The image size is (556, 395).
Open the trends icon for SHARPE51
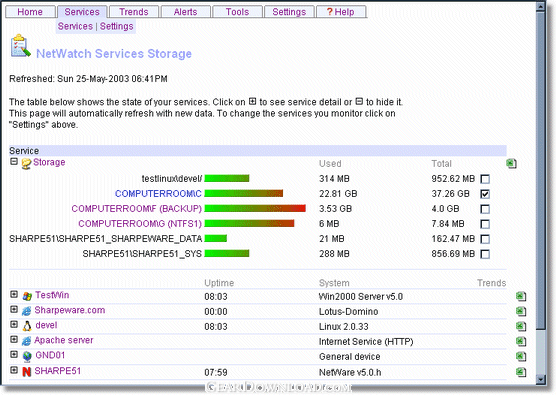521,372
